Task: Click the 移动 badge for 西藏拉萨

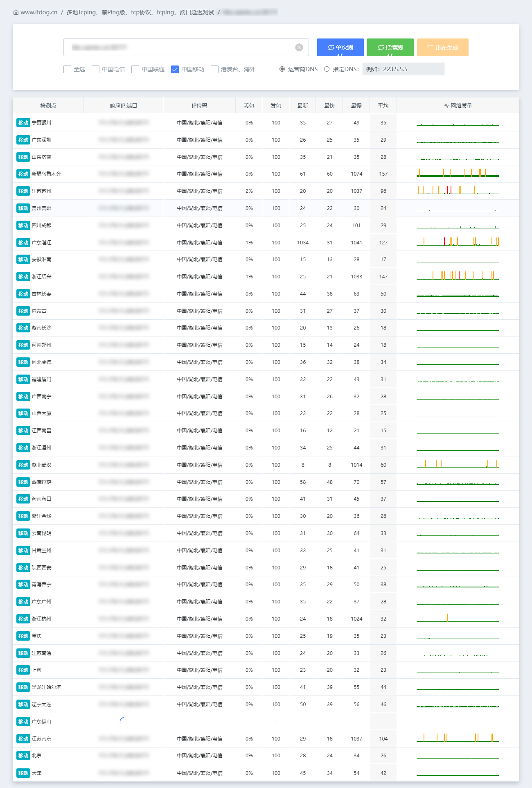Action: click(x=23, y=482)
